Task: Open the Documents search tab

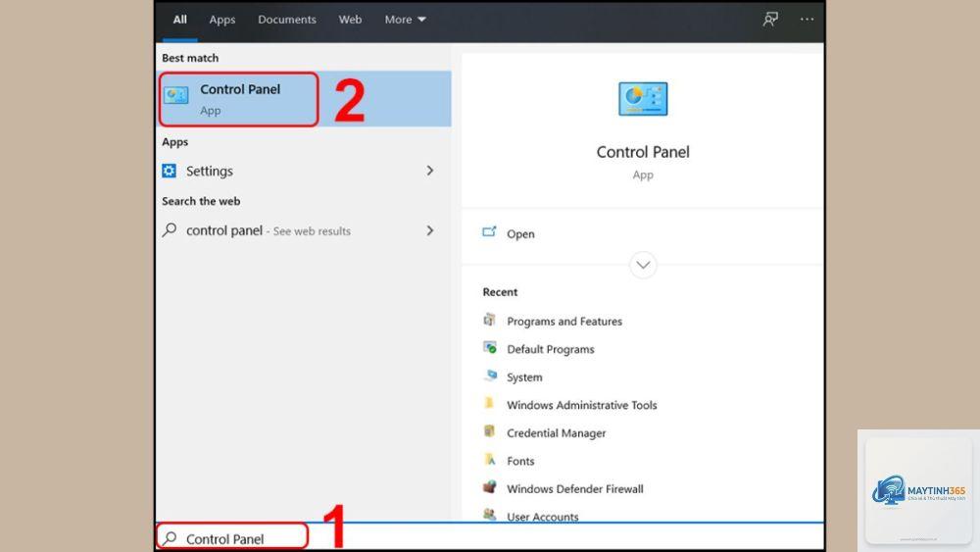Action: (x=287, y=20)
